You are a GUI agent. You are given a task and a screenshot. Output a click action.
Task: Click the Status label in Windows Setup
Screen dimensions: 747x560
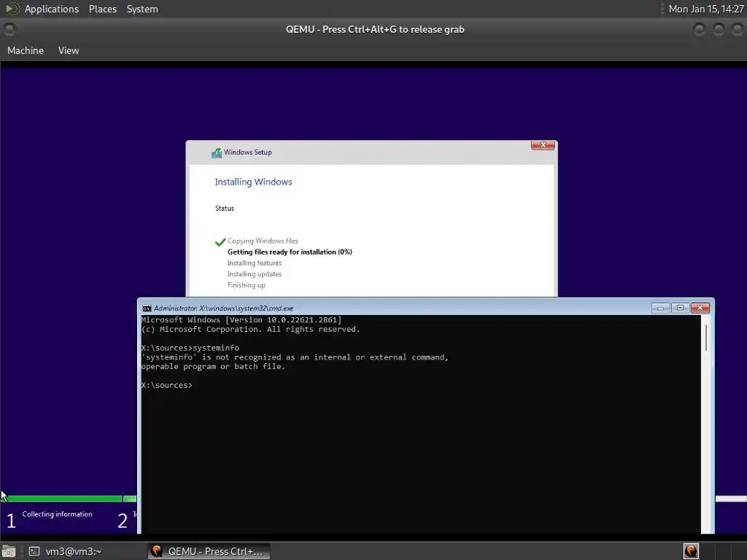(225, 208)
